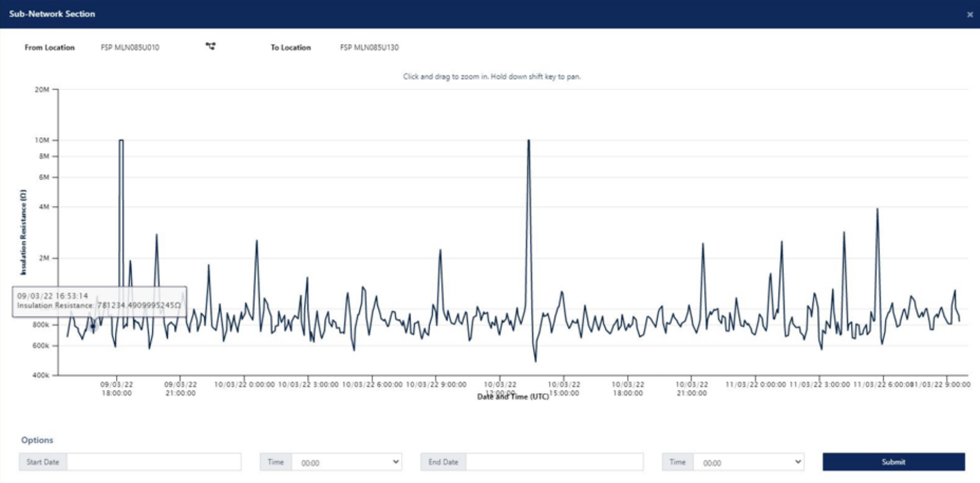
Task: Close the Sub-Network Section dialog
Action: point(970,15)
